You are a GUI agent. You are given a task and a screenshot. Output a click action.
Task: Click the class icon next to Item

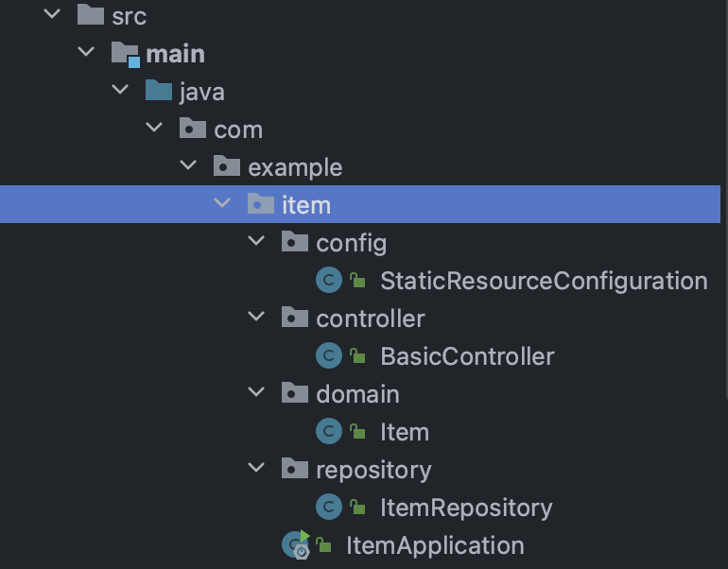coord(329,431)
